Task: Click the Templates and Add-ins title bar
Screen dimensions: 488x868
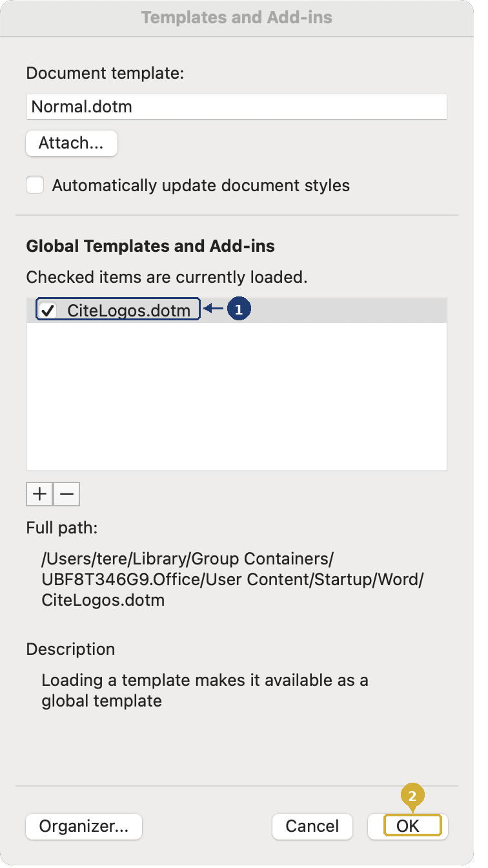Action: coord(236,17)
